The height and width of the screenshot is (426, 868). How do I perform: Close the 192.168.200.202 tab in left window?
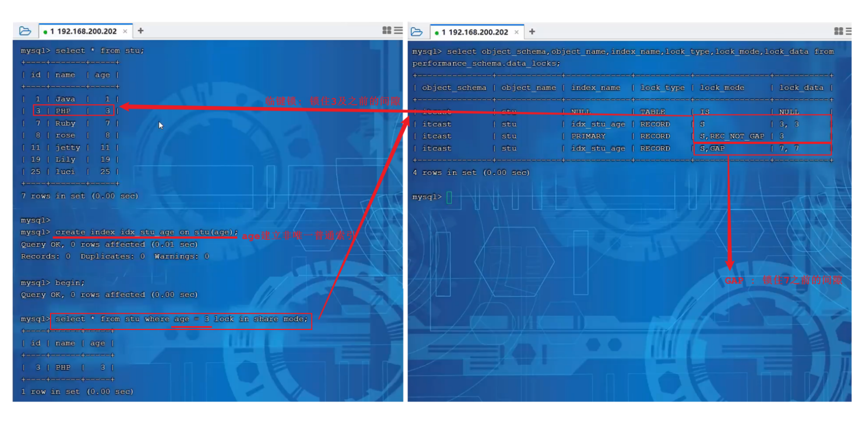click(x=125, y=31)
